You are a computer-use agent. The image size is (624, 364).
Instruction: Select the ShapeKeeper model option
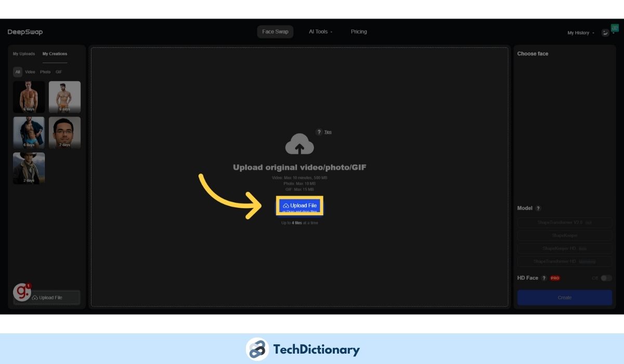564,236
